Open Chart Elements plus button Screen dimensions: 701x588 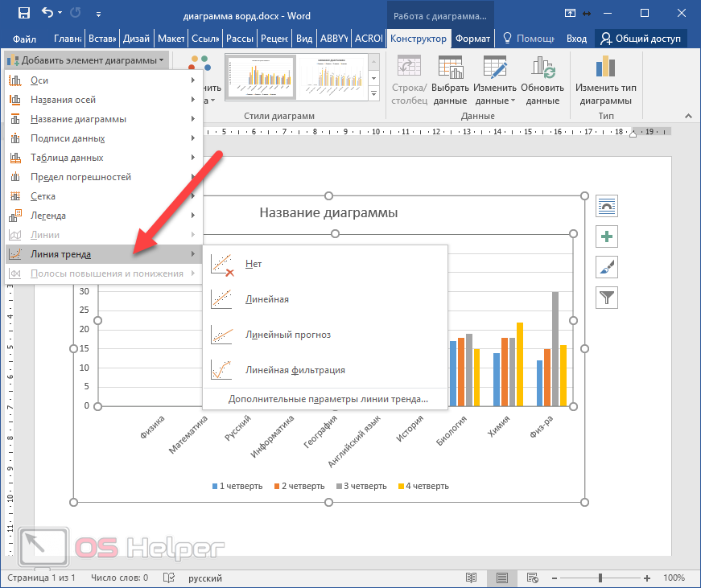pos(606,236)
